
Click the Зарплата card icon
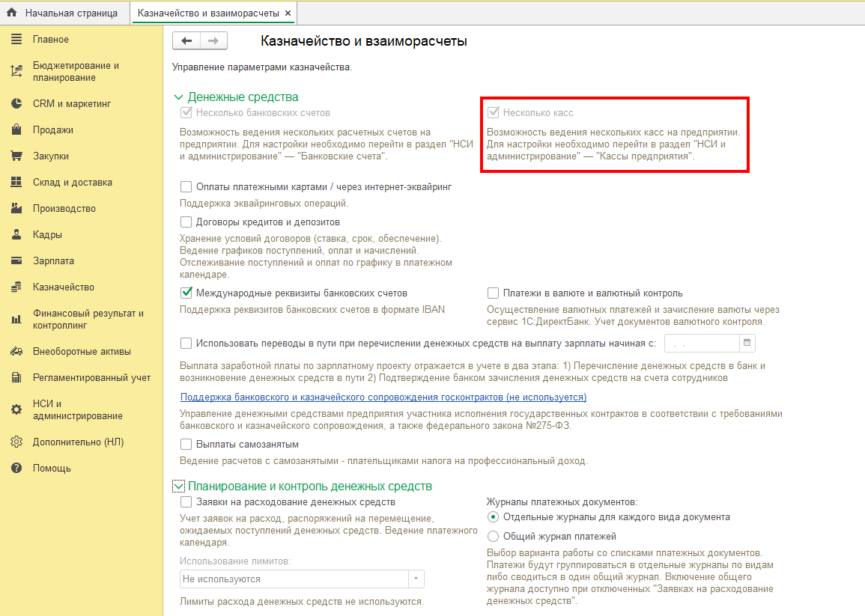click(16, 260)
